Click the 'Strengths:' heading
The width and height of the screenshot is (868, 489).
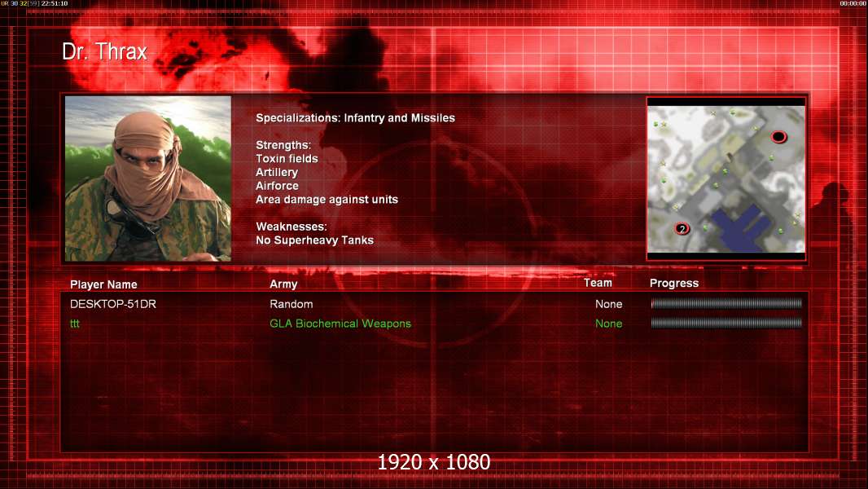pyautogui.click(x=283, y=145)
